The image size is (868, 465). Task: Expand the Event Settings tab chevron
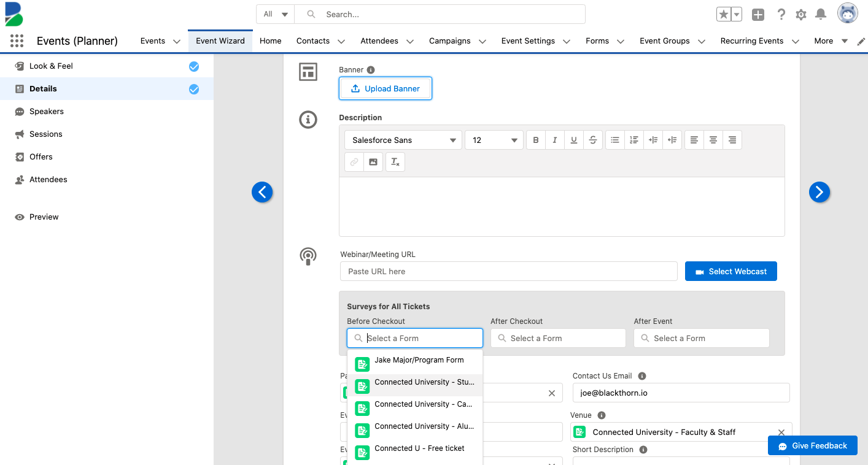(x=567, y=41)
